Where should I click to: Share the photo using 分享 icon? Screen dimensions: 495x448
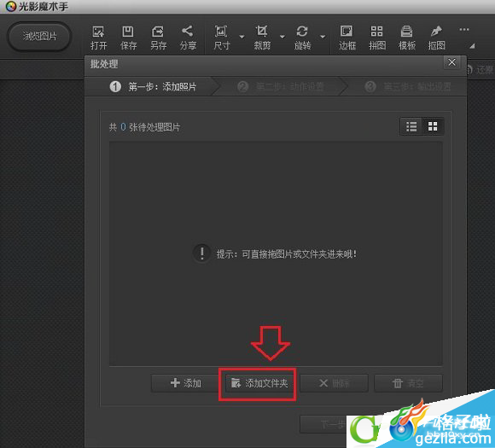[x=188, y=38]
